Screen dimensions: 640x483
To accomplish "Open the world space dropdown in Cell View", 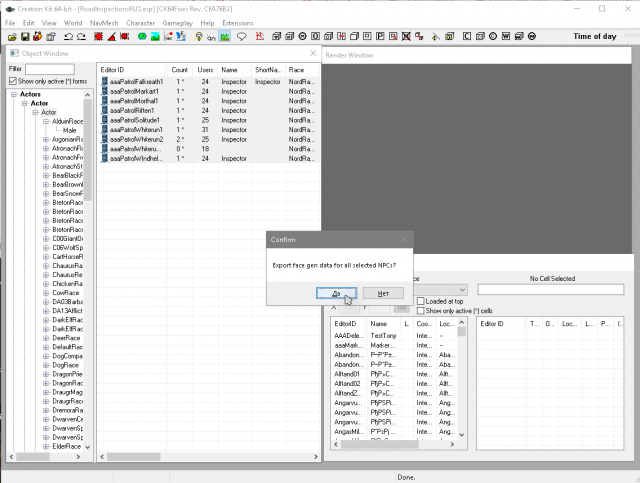I will (x=461, y=290).
